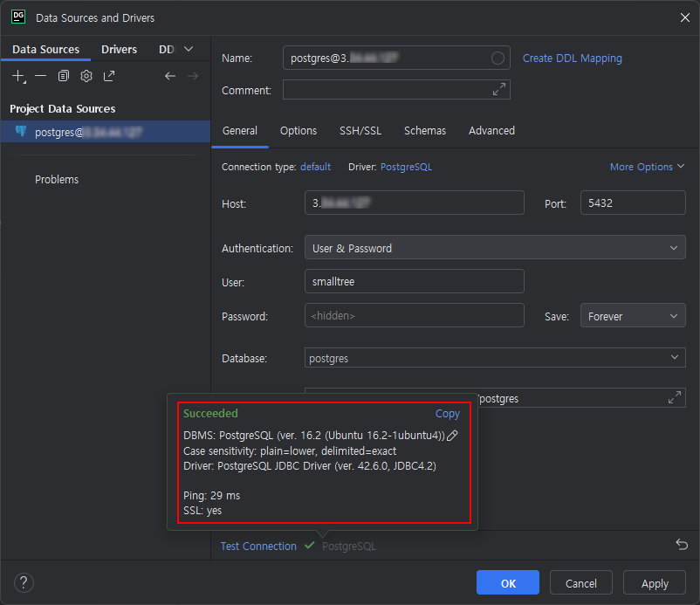
Task: Click into the Host input field
Action: 415,203
